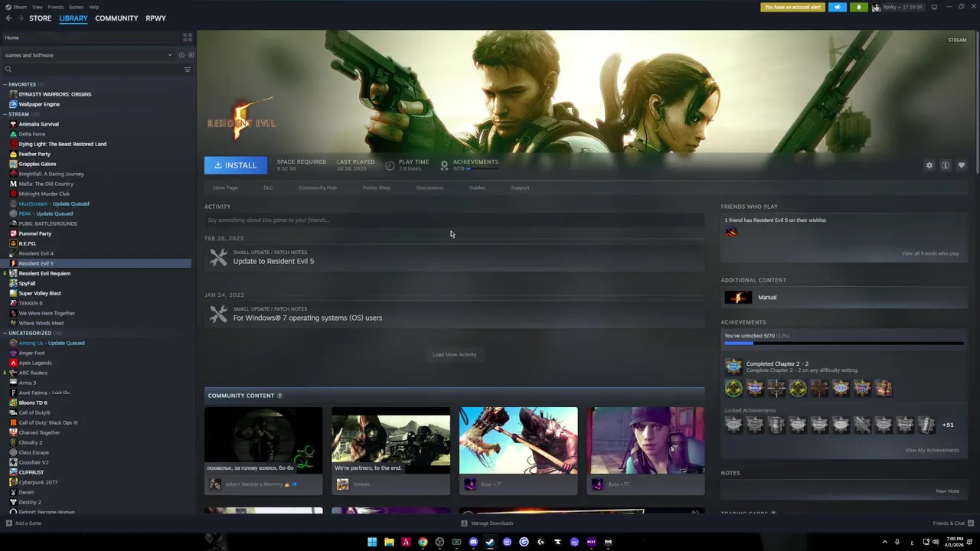Click the Completed Chapter 2-2 achievement icon
The image size is (980, 551).
pos(733,367)
